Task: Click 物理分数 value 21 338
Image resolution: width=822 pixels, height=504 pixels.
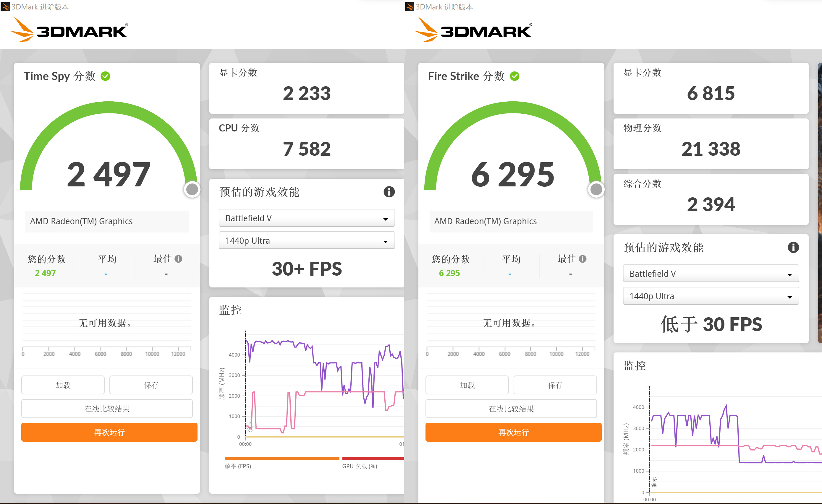Action: click(x=711, y=149)
